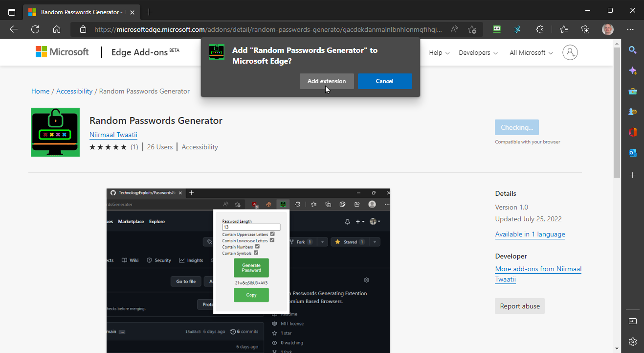Screen dimensions: 644x353
Task: Open Available in 1 language link
Action: (530, 235)
